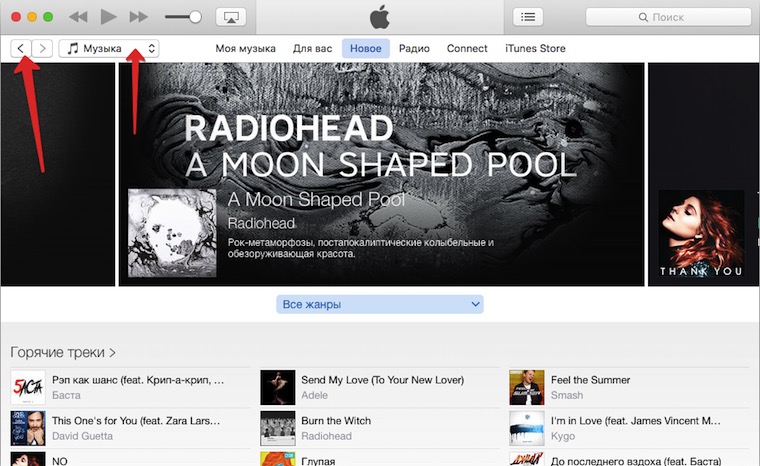Select the track I'm in Love

[635, 420]
